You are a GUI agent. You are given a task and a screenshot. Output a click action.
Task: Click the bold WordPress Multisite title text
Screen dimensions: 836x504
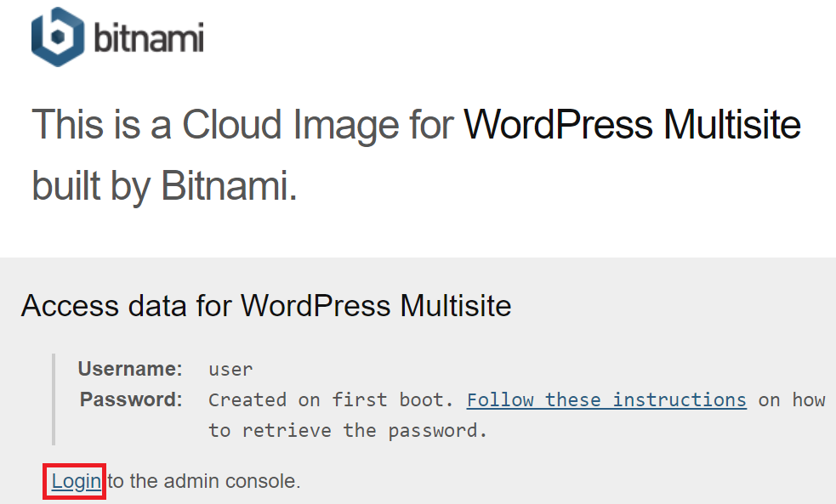click(633, 125)
